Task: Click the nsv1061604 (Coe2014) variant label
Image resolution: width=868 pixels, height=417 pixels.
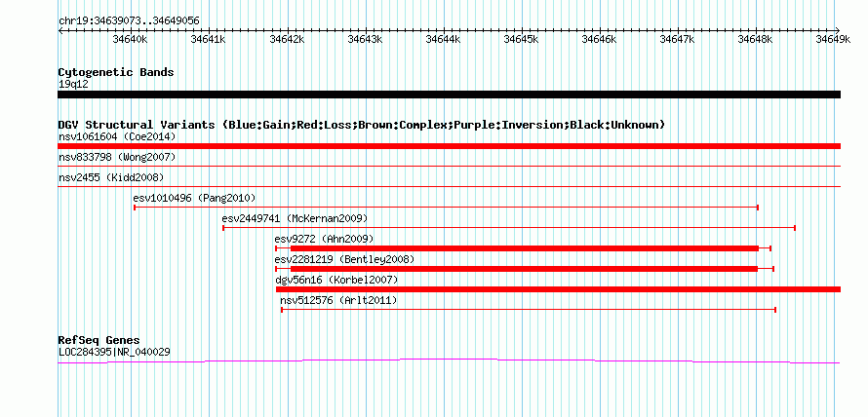Action: 117,136
